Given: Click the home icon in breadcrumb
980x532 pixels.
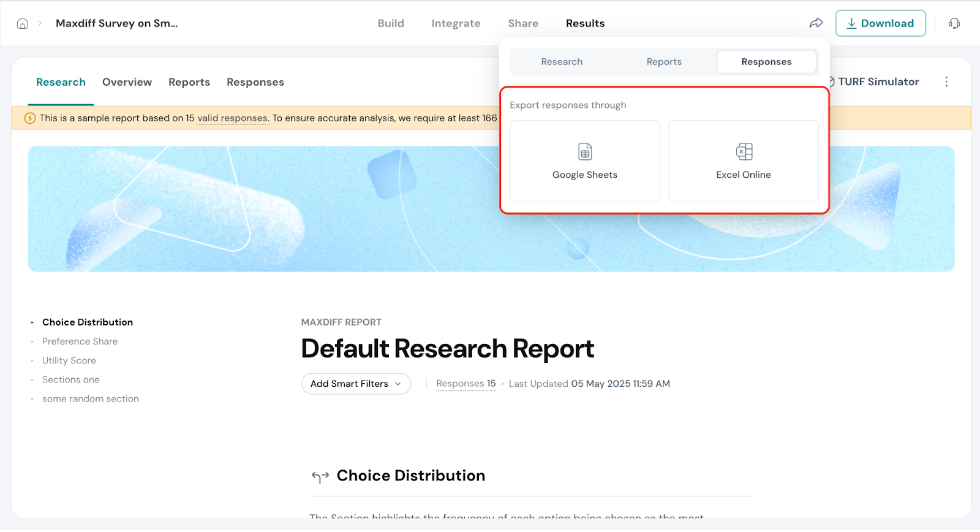Looking at the screenshot, I should tap(23, 23).
